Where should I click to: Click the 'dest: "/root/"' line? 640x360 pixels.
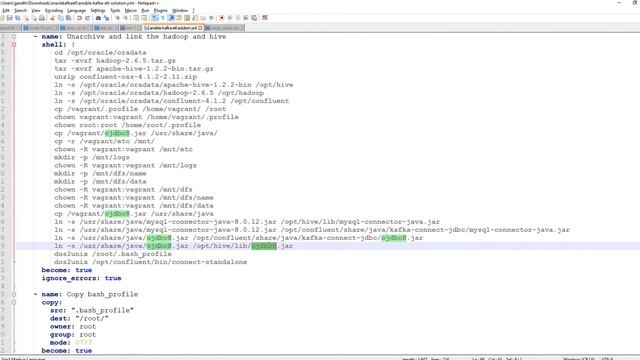click(x=79, y=318)
